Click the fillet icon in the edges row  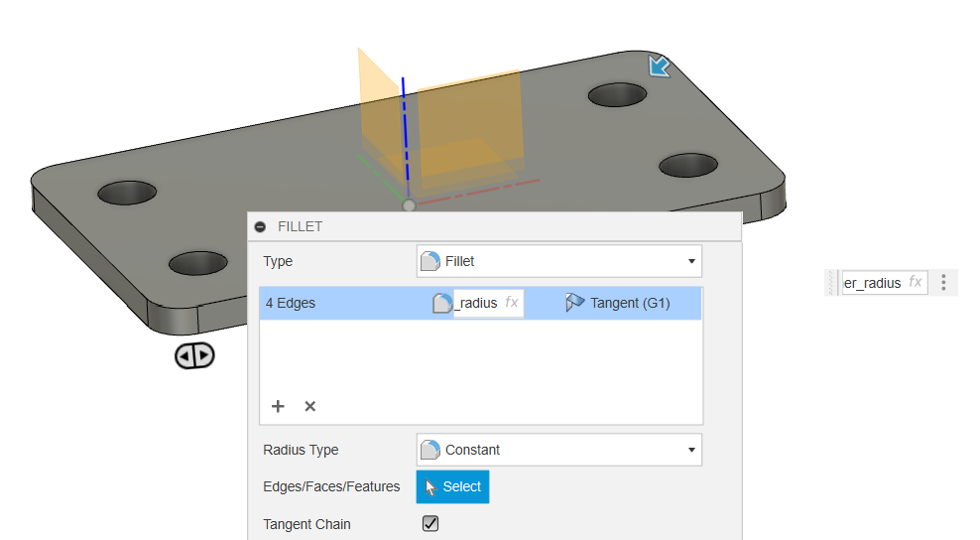pyautogui.click(x=441, y=303)
